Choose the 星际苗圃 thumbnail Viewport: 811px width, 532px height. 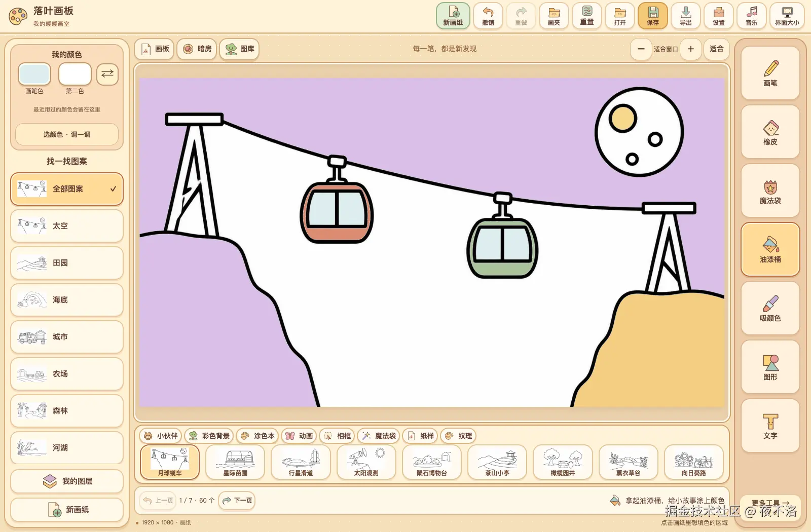click(235, 462)
